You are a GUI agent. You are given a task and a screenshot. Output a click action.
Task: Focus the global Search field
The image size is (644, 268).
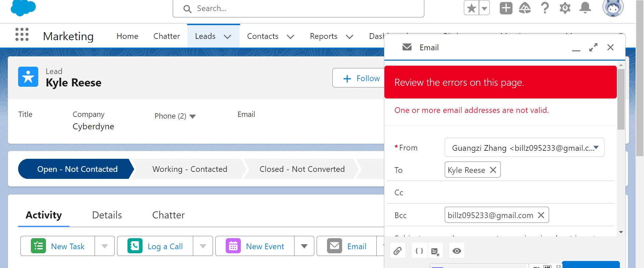coord(299,8)
